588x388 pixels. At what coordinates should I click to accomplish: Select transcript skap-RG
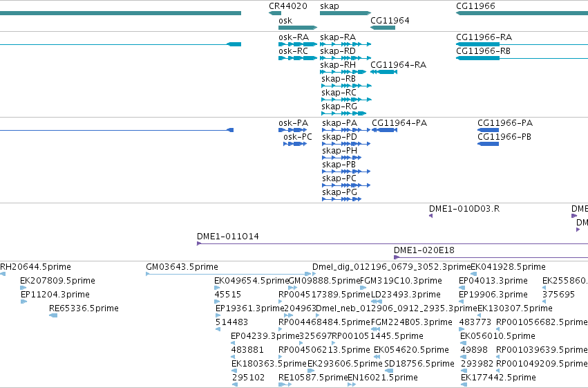(343, 113)
